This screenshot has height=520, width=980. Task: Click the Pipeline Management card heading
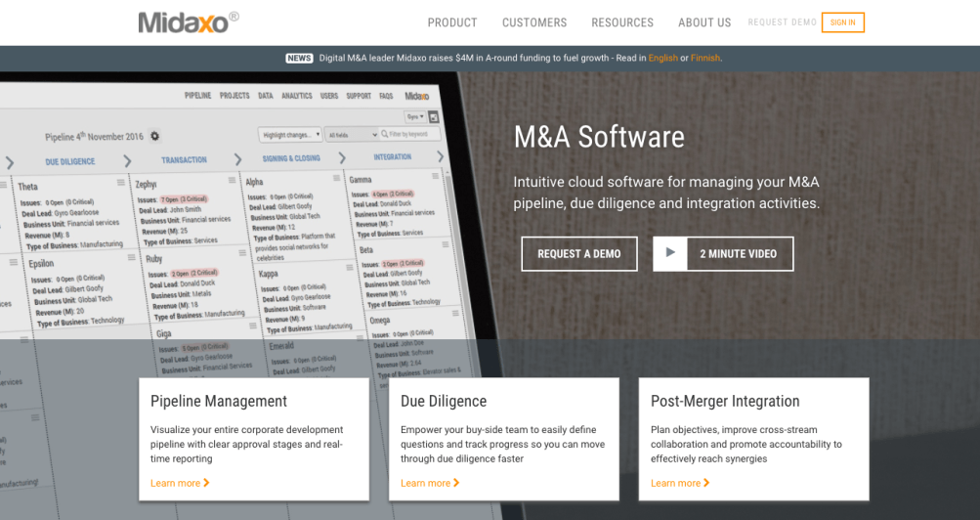point(219,402)
